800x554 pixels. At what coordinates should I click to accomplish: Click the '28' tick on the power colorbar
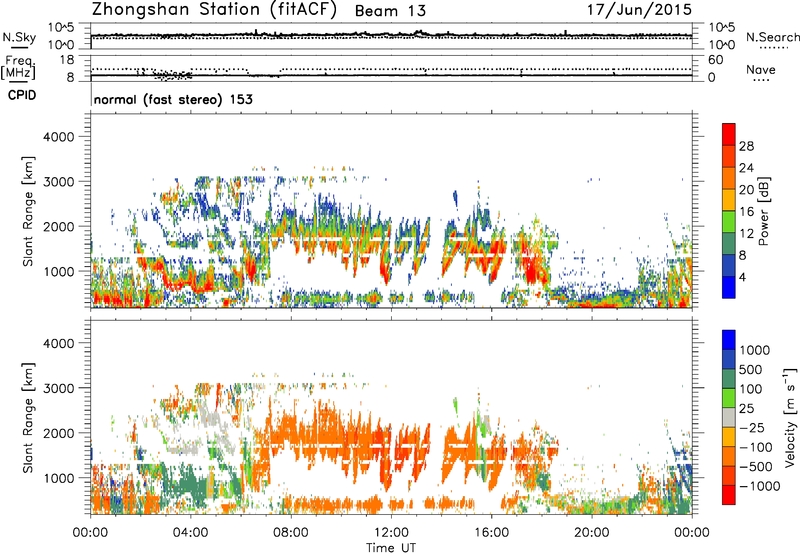click(746, 146)
